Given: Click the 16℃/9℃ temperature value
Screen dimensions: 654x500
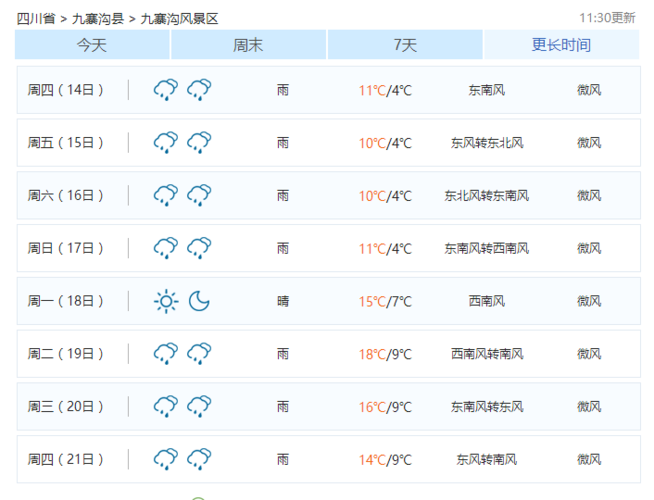Looking at the screenshot, I should pyautogui.click(x=385, y=407).
